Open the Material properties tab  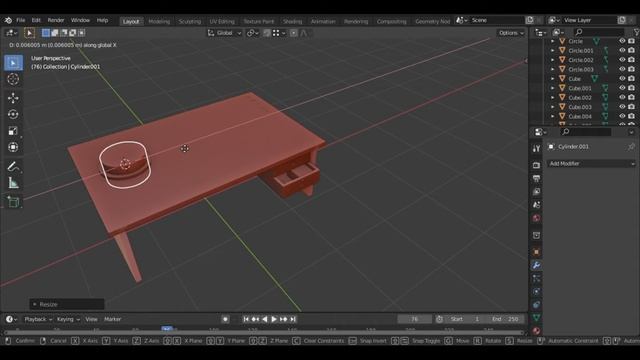(536, 331)
